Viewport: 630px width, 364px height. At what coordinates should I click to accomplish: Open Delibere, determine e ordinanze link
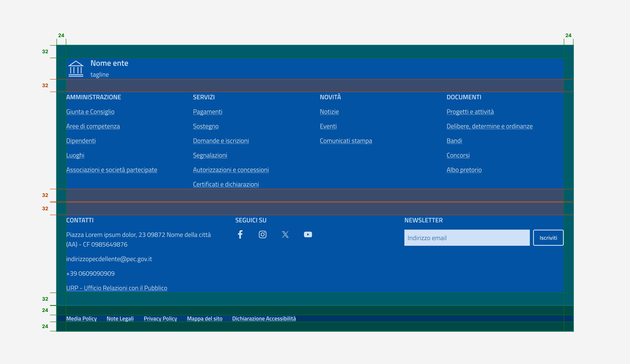[489, 126]
